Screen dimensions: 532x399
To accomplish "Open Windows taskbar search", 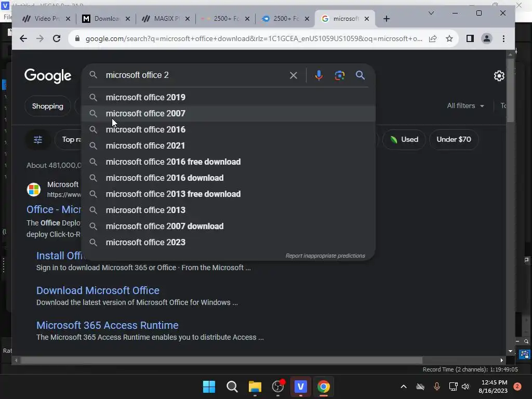I will (232, 387).
